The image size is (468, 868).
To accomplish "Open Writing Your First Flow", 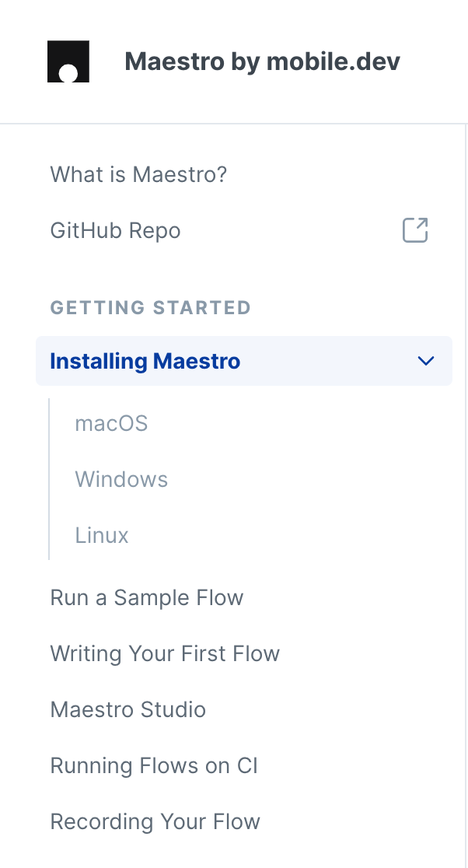I will [x=165, y=653].
